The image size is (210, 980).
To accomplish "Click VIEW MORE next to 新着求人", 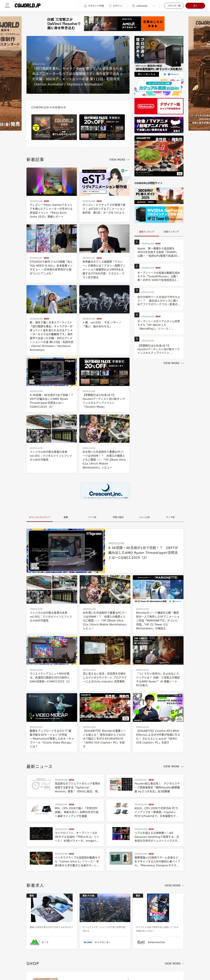I will point(174,885).
